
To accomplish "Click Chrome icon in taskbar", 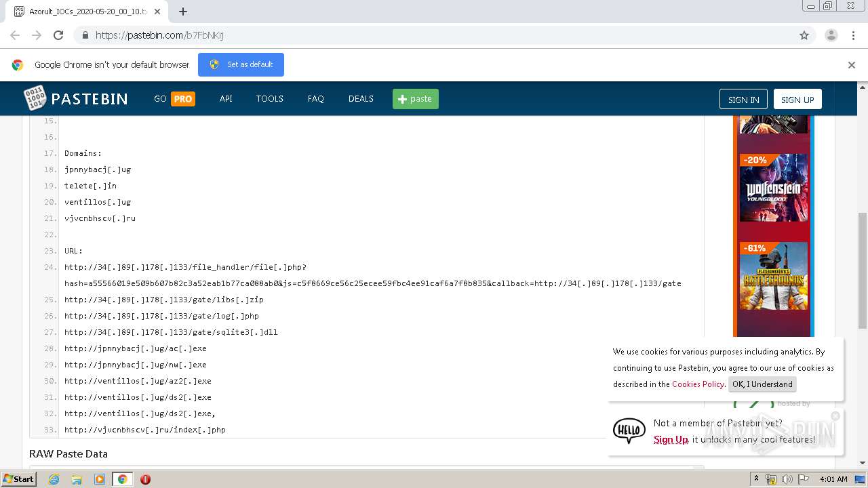I will 123,479.
